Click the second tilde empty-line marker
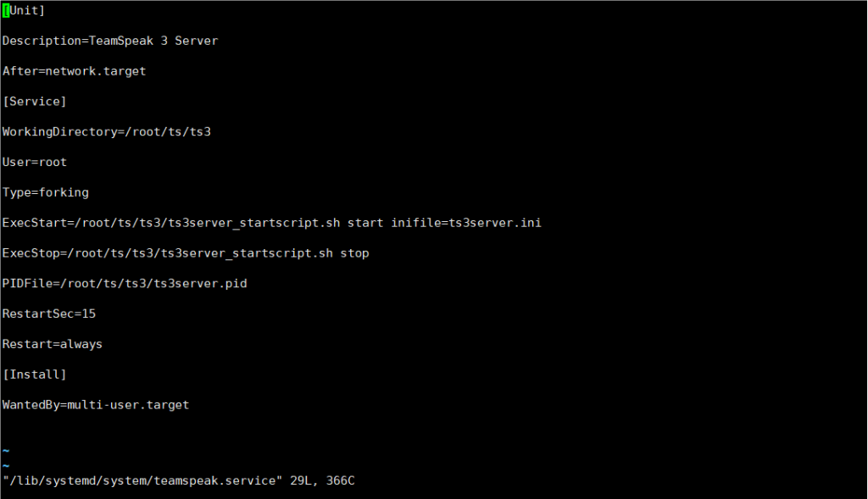This screenshot has height=499, width=868. [x=6, y=466]
